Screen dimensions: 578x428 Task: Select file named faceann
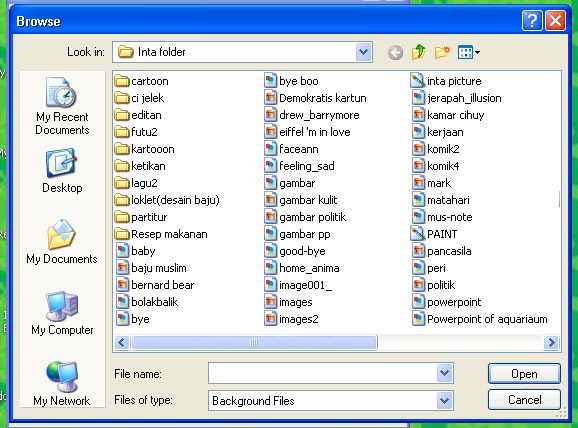(292, 149)
